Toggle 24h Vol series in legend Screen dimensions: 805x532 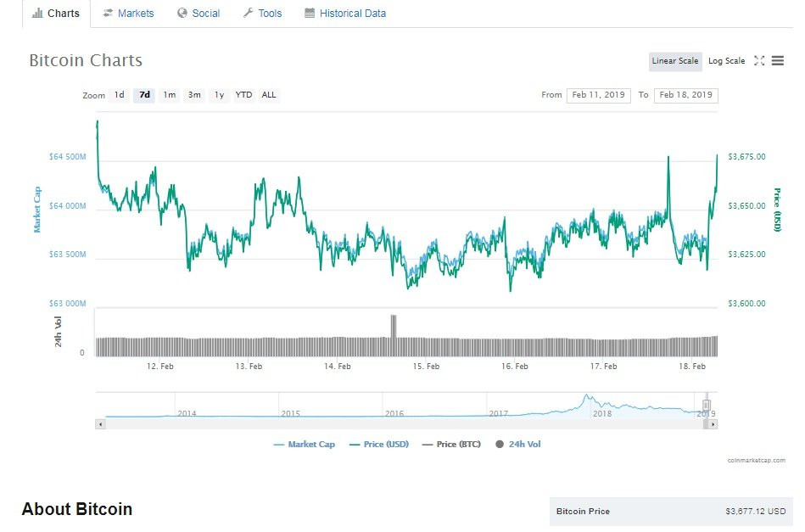click(517, 445)
